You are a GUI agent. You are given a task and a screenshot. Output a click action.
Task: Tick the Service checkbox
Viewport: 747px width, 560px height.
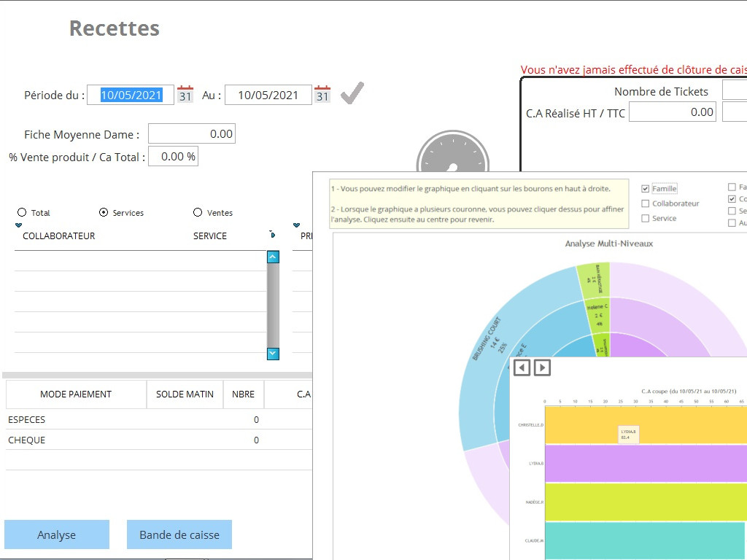click(645, 218)
